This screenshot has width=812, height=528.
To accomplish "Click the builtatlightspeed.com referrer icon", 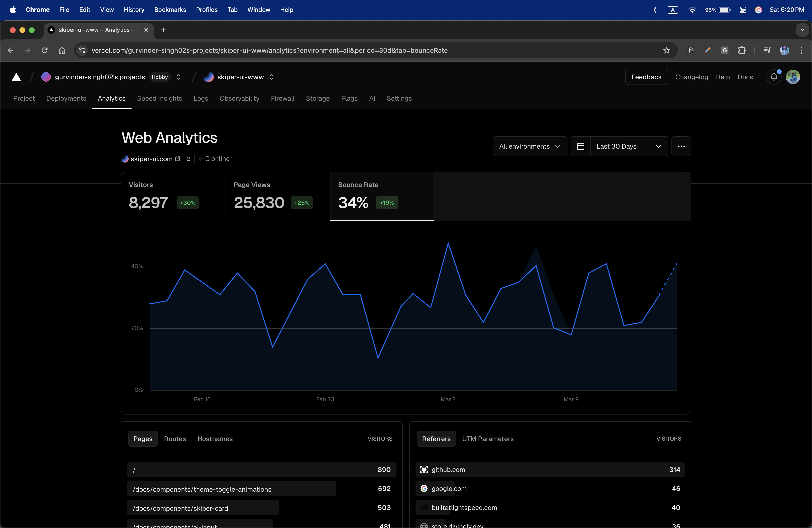I will click(424, 508).
